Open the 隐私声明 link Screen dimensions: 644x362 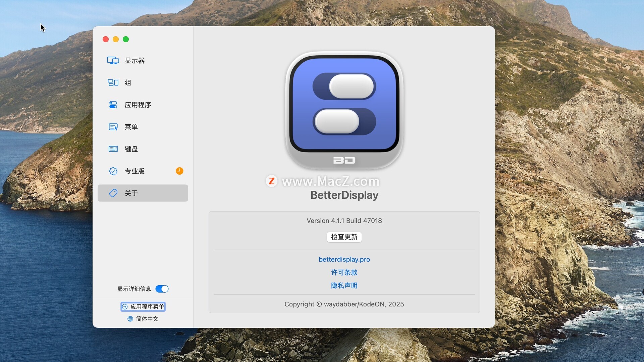(x=344, y=286)
